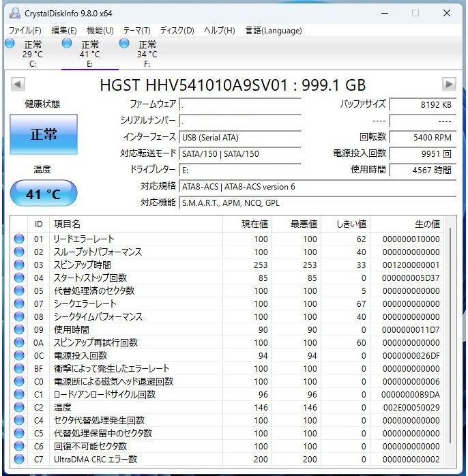Select raw value 000000005D37
This screenshot has width=468, height=476.
click(x=411, y=278)
